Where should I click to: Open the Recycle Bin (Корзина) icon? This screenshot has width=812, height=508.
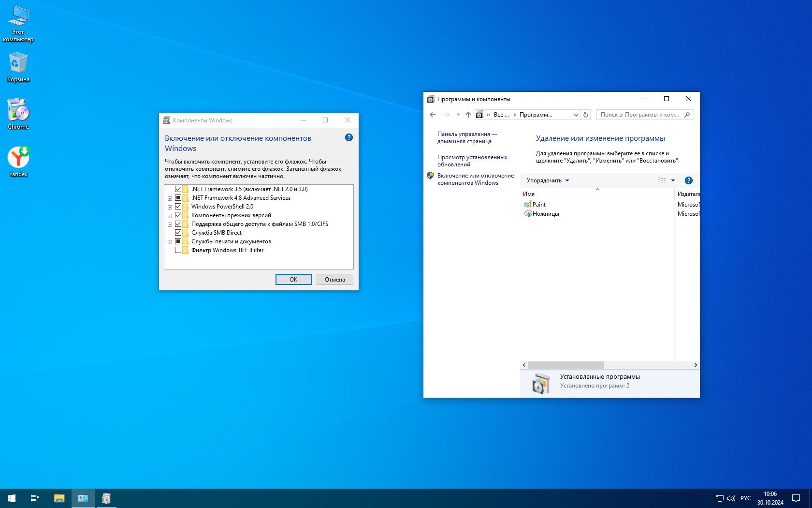pyautogui.click(x=18, y=63)
